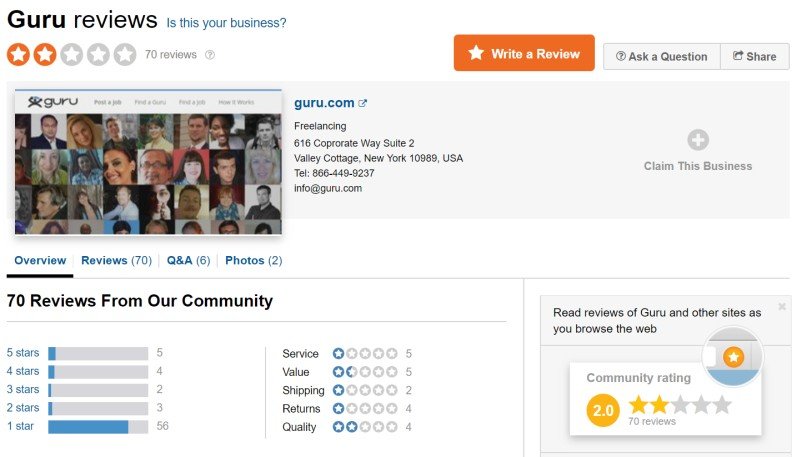The width and height of the screenshot is (800, 457).
Task: Click 'Read reviews of Guru' promo text
Action: coord(657,321)
